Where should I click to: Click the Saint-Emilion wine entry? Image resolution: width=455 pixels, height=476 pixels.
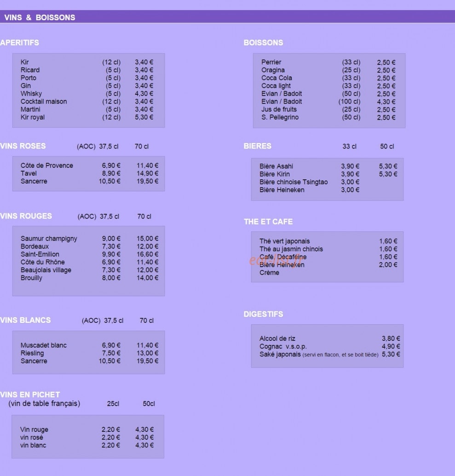[40, 254]
